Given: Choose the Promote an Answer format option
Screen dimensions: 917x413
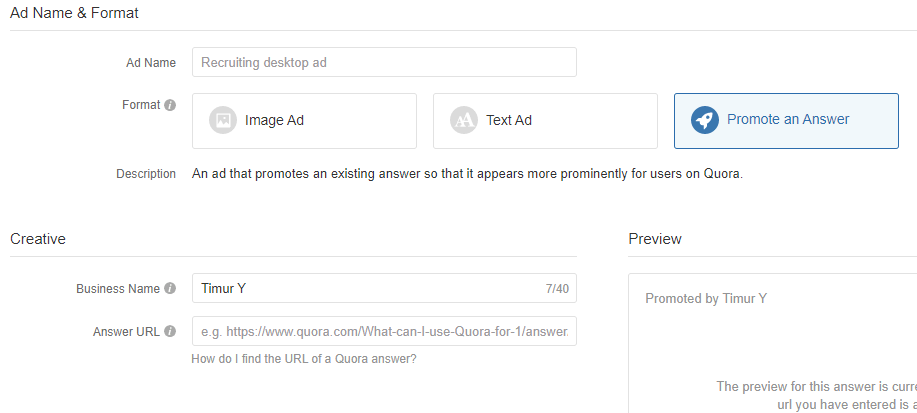Looking at the screenshot, I should [786, 121].
